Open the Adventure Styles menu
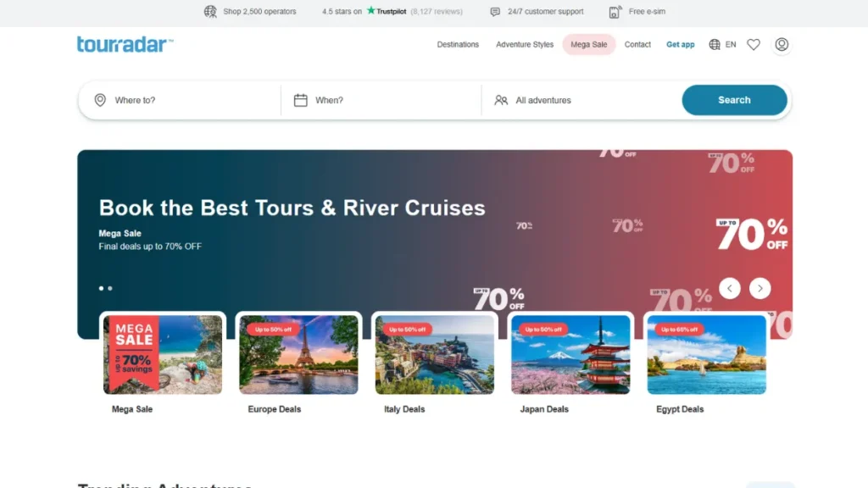Screen dimensions: 868x488 tap(525, 44)
